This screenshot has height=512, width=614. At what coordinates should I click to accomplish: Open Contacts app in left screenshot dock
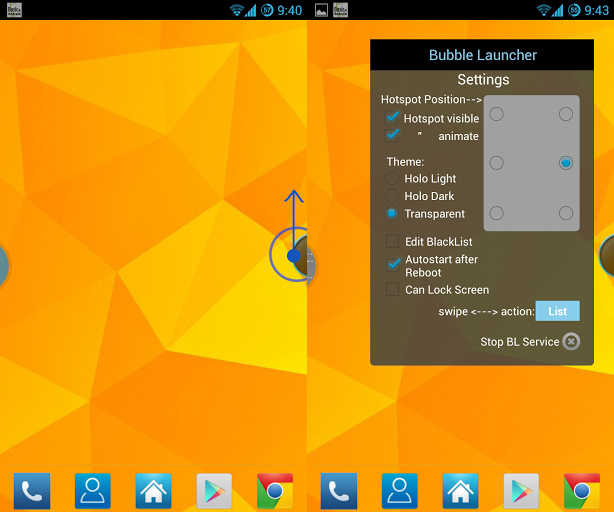pos(93,491)
